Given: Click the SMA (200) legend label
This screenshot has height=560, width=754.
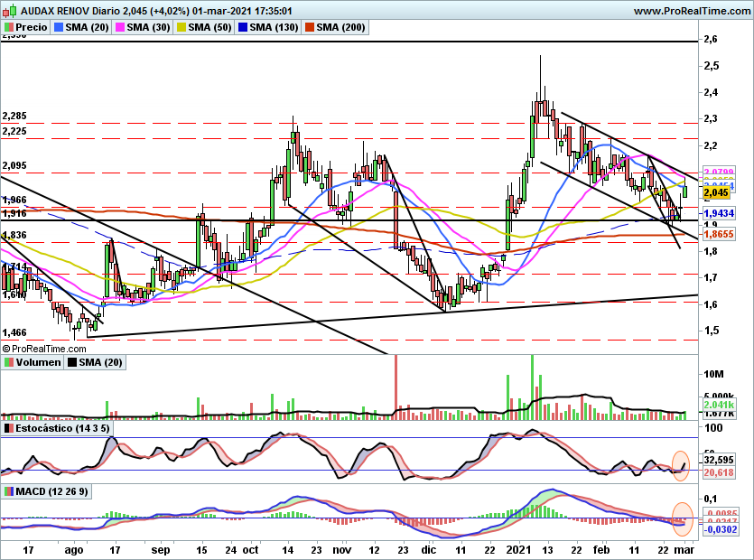Looking at the screenshot, I should [x=341, y=27].
